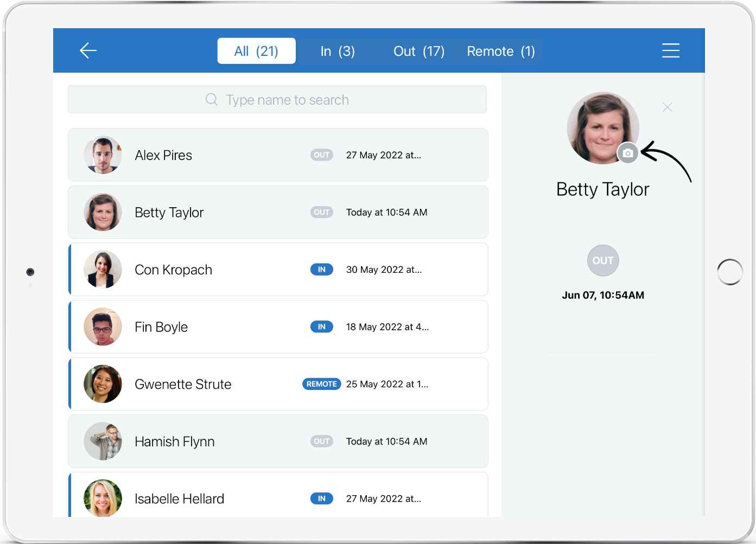The height and width of the screenshot is (544, 756).
Task: Switch to the In (3) tab
Action: point(338,50)
